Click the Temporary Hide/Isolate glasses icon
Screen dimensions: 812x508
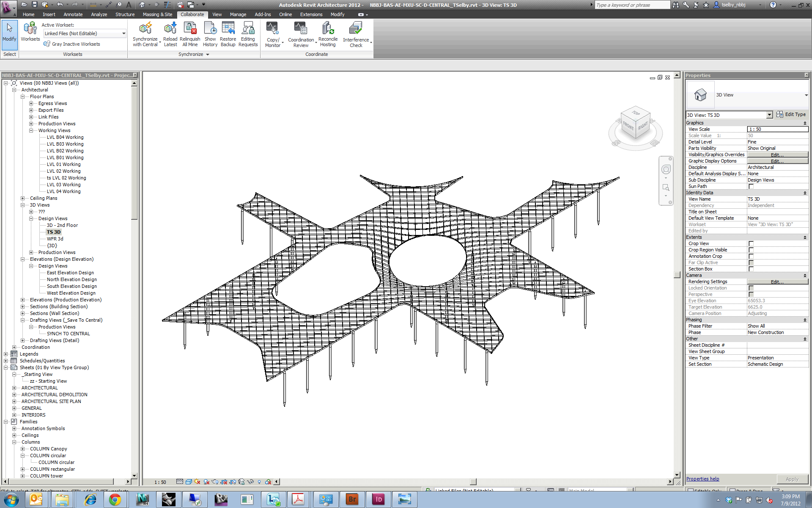click(x=250, y=482)
